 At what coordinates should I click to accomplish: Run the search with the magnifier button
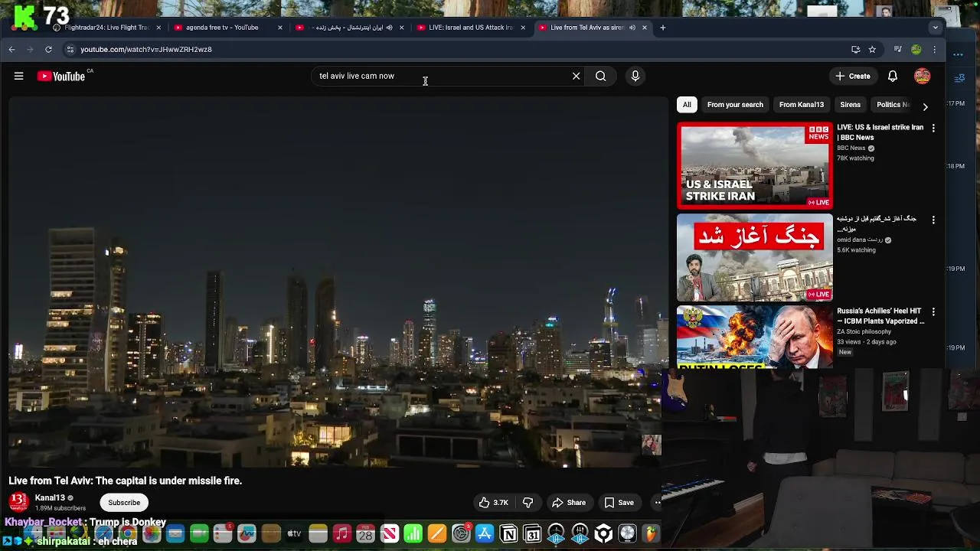(x=601, y=76)
